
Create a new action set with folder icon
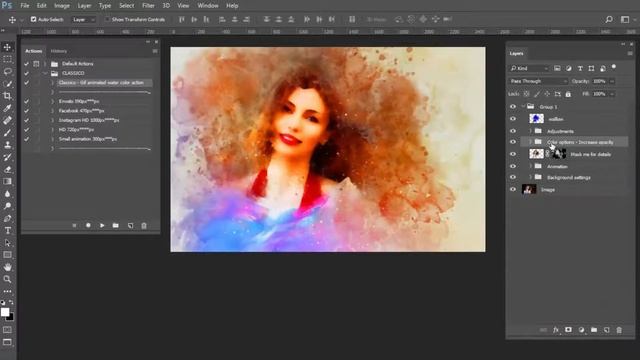(116, 225)
